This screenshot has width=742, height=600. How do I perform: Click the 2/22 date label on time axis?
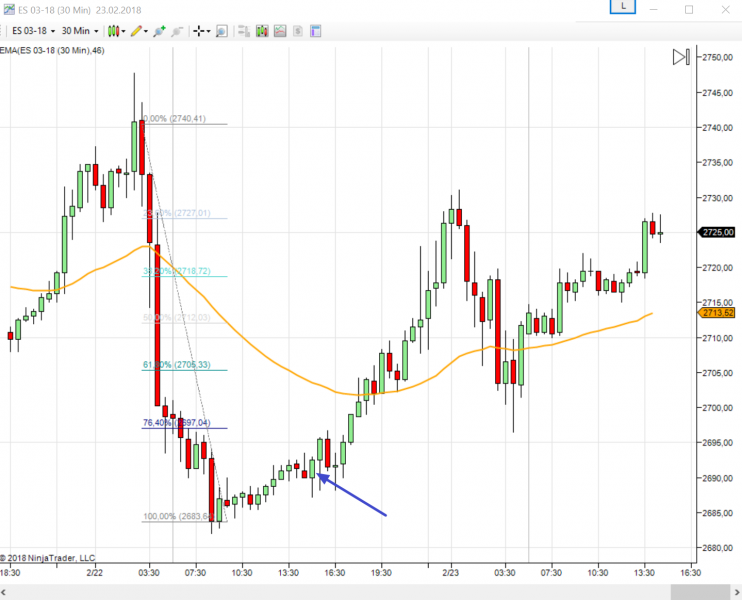(95, 573)
